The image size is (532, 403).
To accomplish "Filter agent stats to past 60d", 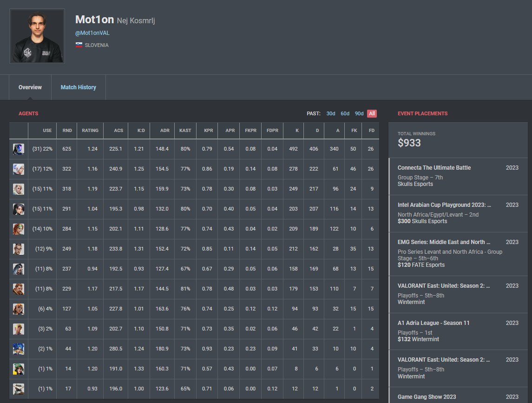I will 345,113.
